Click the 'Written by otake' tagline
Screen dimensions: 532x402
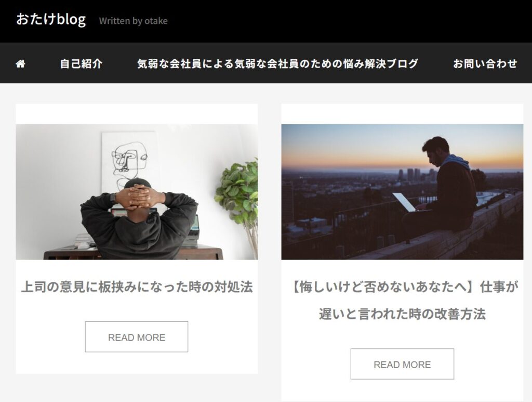(134, 21)
